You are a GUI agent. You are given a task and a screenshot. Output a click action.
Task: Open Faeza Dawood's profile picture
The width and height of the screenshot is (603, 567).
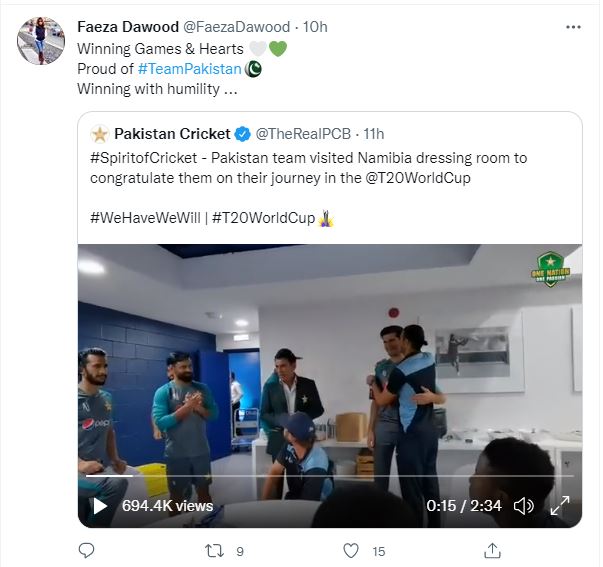click(39, 40)
